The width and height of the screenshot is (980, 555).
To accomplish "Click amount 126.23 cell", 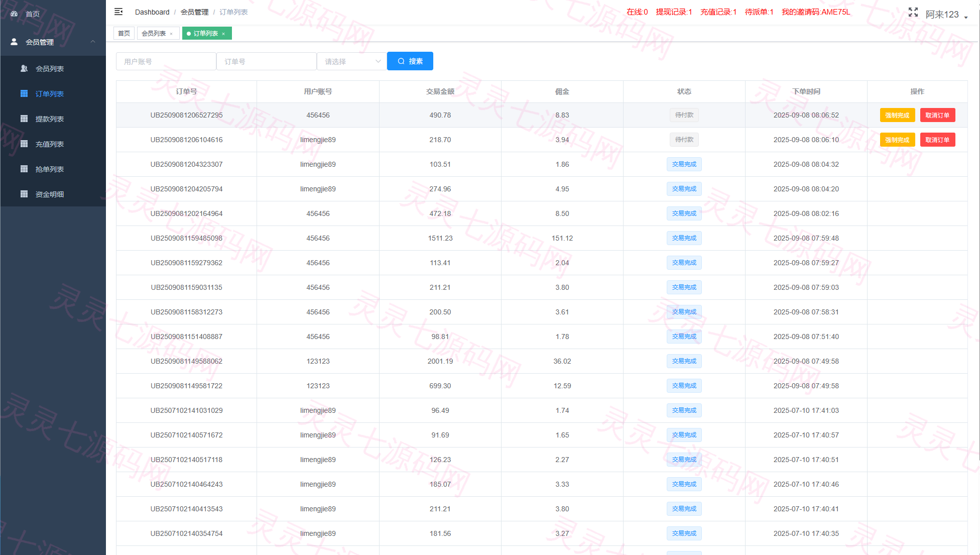I will [440, 460].
